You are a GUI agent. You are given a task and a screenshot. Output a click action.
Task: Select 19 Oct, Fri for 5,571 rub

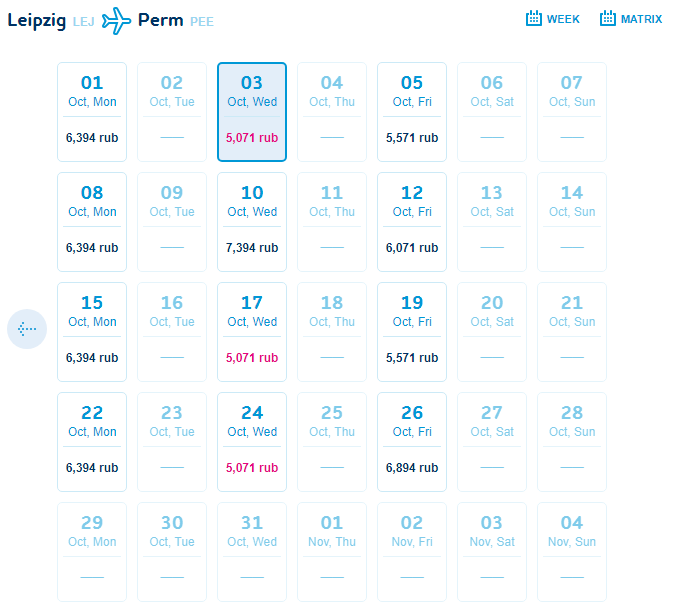coord(412,332)
